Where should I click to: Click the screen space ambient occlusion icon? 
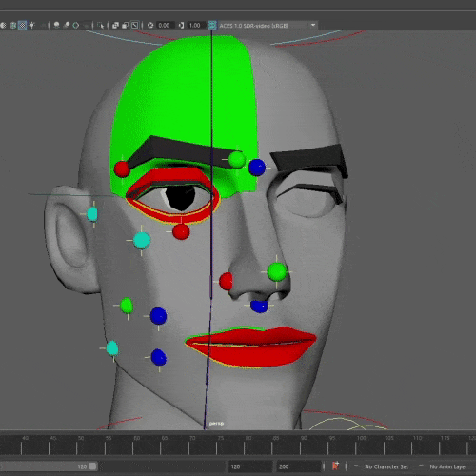click(56, 25)
